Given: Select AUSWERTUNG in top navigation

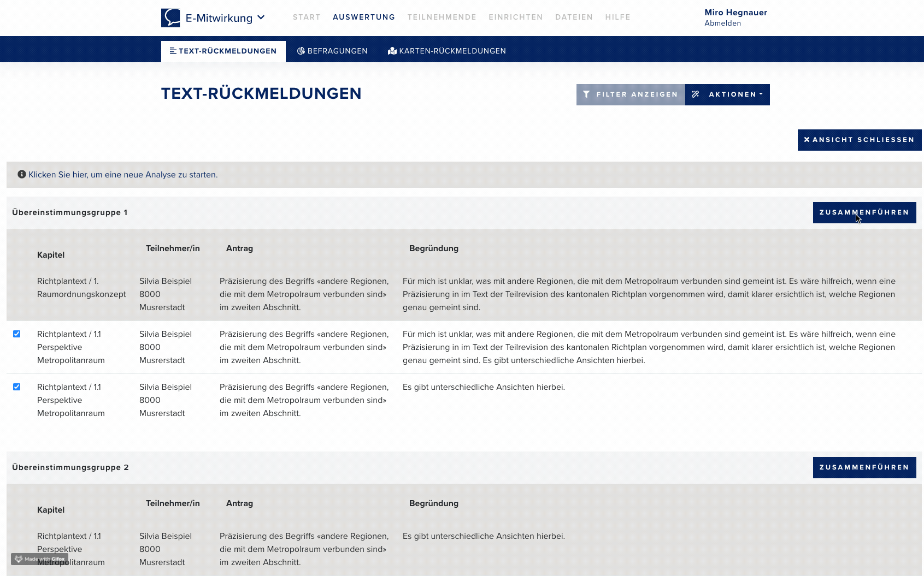Looking at the screenshot, I should [364, 17].
